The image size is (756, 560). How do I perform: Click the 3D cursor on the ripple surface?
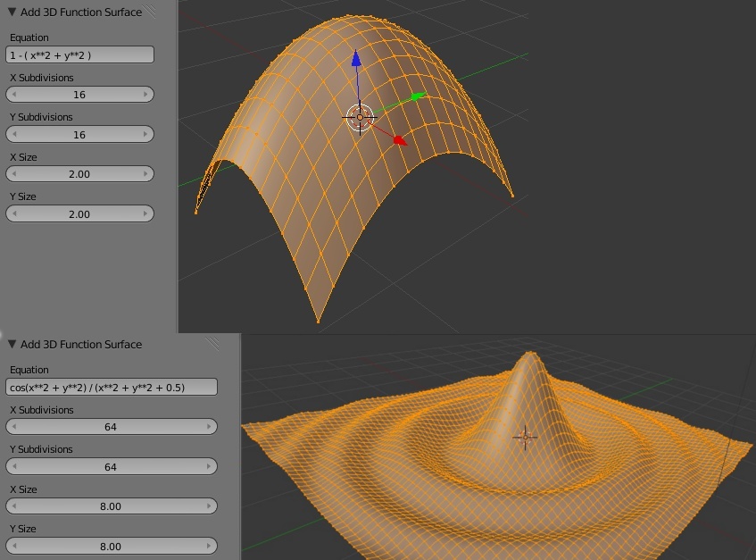pos(525,438)
